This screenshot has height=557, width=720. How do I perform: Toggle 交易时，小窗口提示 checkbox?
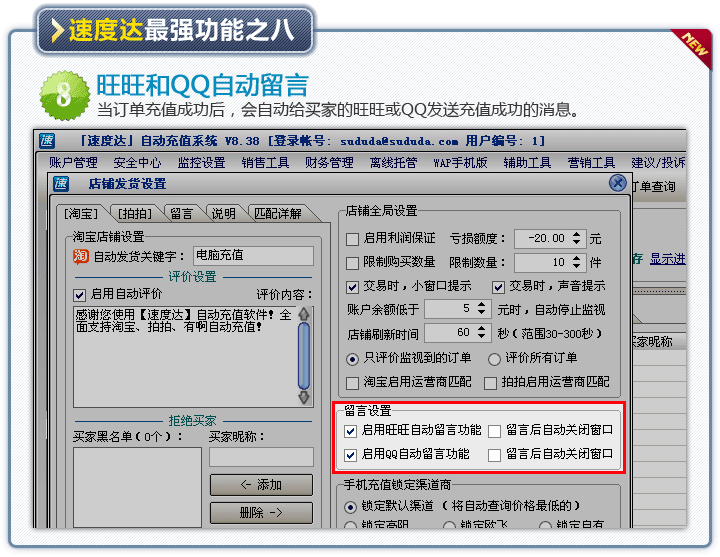pyautogui.click(x=352, y=287)
